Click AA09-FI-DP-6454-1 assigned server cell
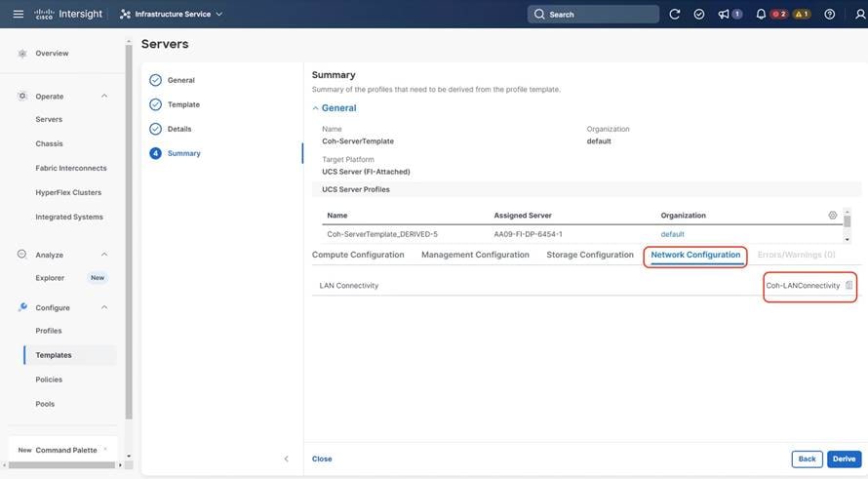Viewport: 868px width, 479px height. [528, 234]
